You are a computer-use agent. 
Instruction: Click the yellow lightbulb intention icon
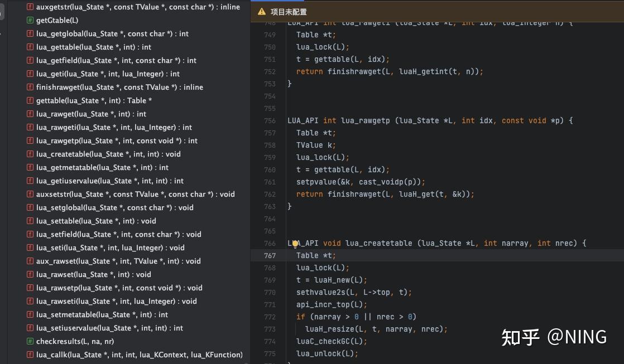tap(295, 244)
